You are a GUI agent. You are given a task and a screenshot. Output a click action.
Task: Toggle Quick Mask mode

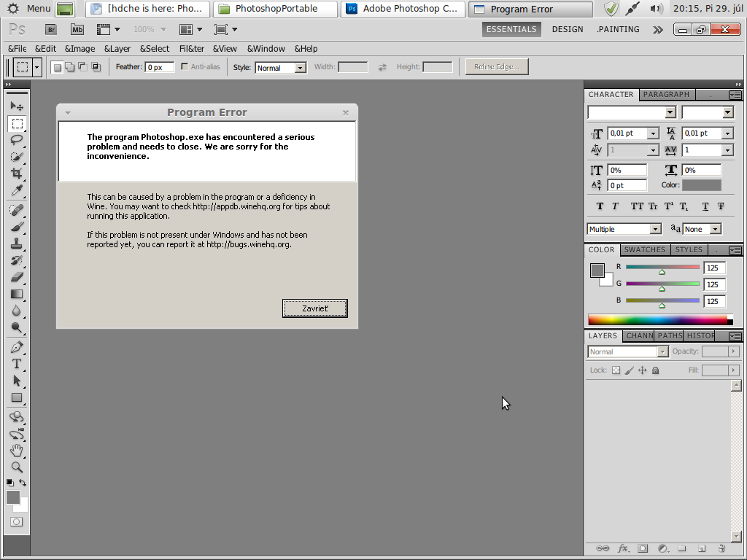click(x=16, y=522)
